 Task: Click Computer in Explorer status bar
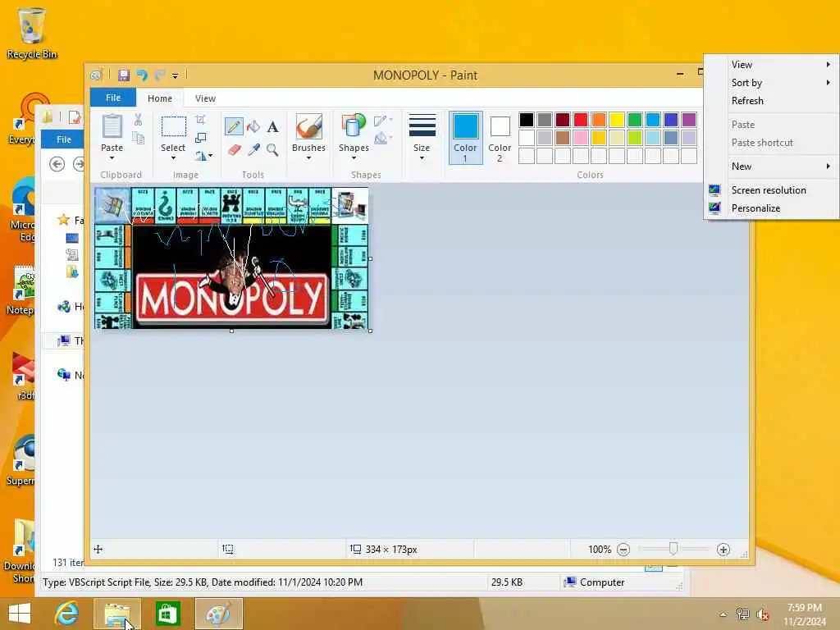click(x=596, y=582)
